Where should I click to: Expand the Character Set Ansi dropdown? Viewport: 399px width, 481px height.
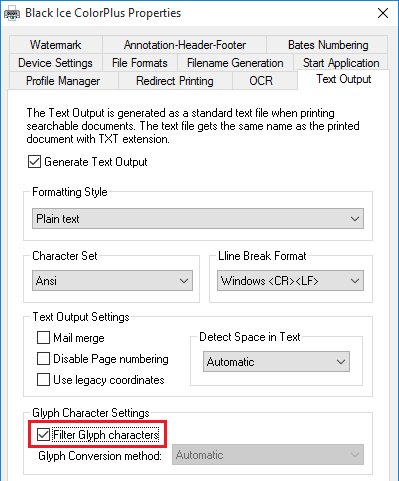pos(112,281)
